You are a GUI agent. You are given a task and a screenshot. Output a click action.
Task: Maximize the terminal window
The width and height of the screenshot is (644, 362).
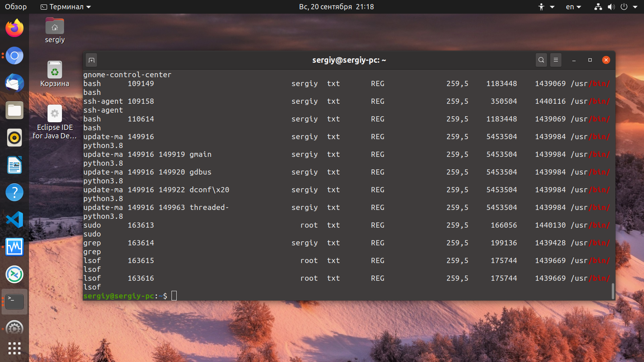[590, 60]
